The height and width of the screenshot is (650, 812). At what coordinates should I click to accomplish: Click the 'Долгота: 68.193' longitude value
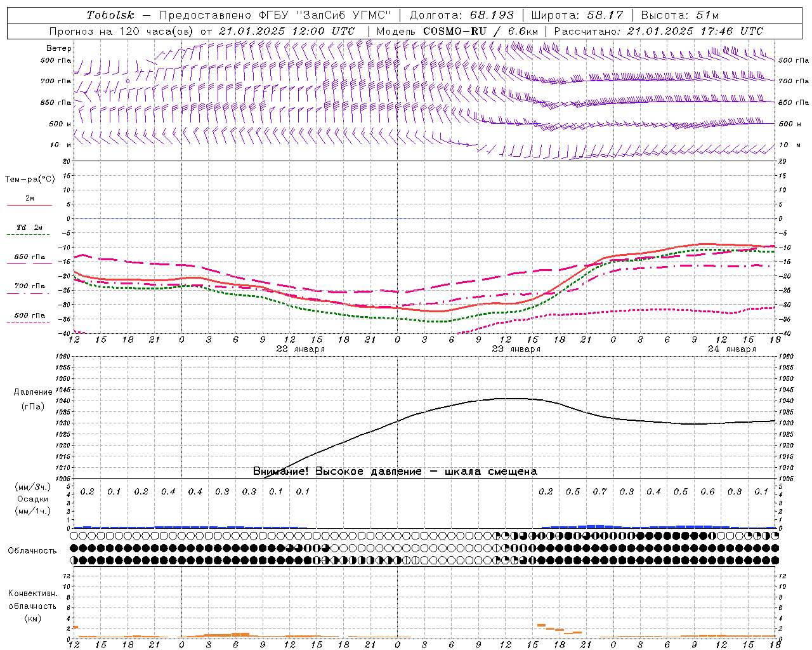click(x=461, y=15)
